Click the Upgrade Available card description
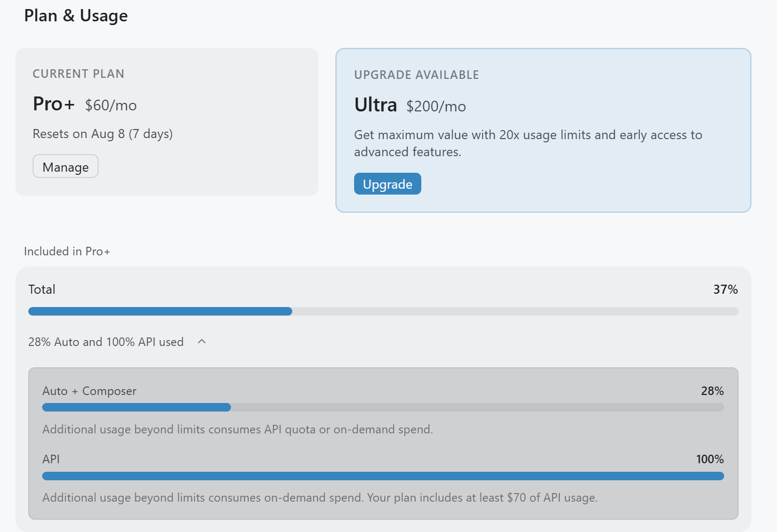 pyautogui.click(x=528, y=143)
